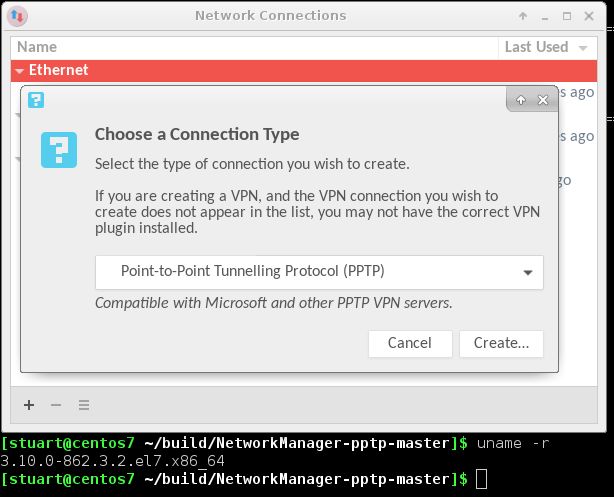The width and height of the screenshot is (614, 497).
Task: Click the Name column header
Action: 255,47
